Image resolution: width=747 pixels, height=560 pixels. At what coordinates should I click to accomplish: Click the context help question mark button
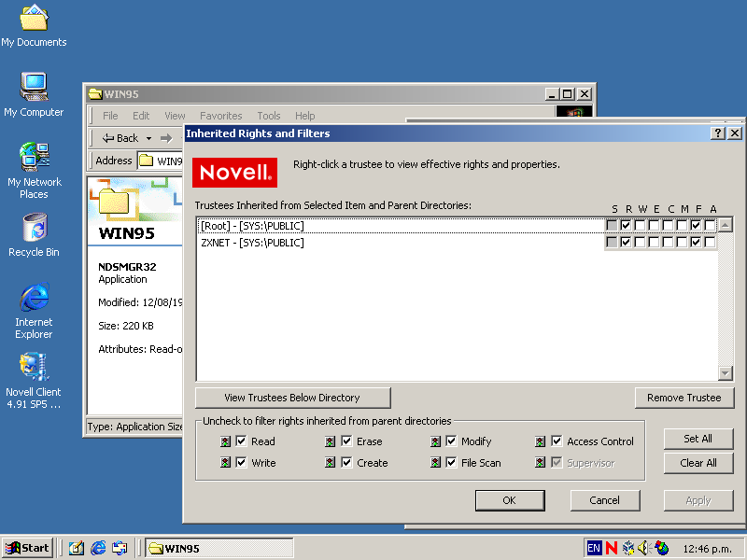coord(717,133)
